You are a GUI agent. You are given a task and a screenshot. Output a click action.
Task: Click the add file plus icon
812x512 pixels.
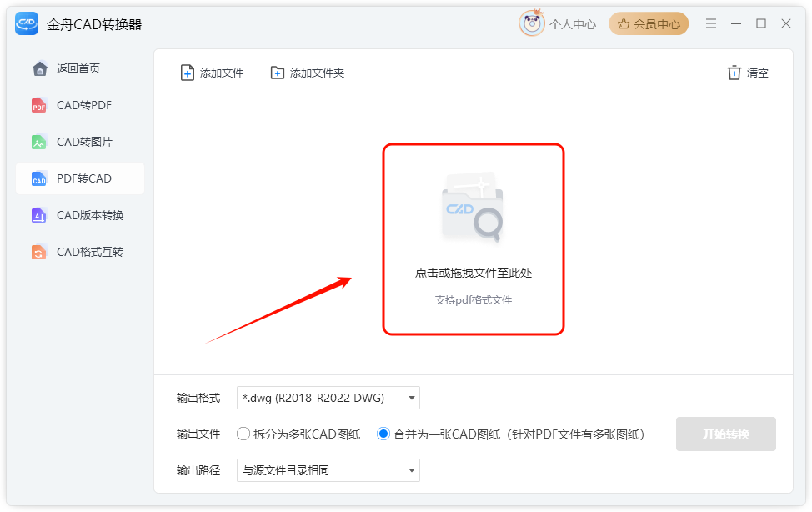(188, 73)
